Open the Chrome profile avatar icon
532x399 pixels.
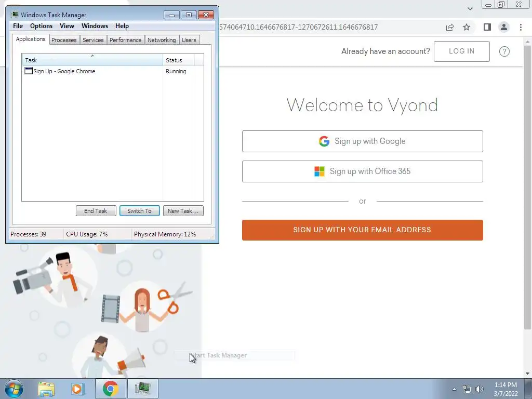504,27
